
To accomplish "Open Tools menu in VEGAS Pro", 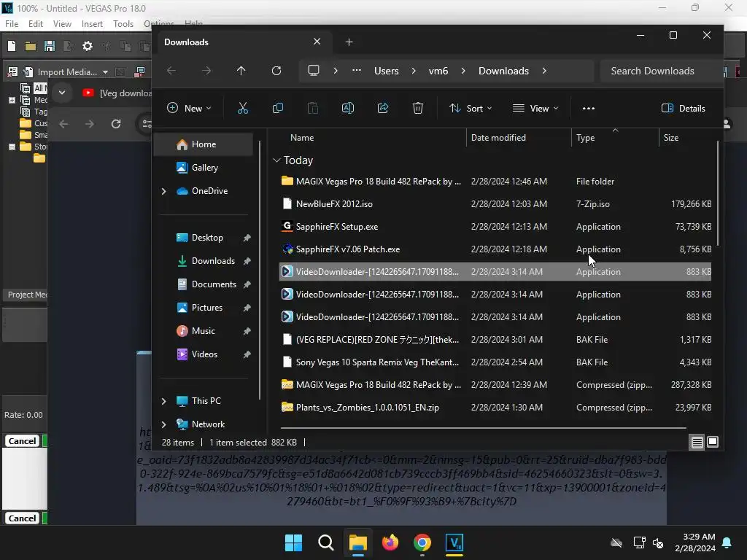I will [x=123, y=24].
